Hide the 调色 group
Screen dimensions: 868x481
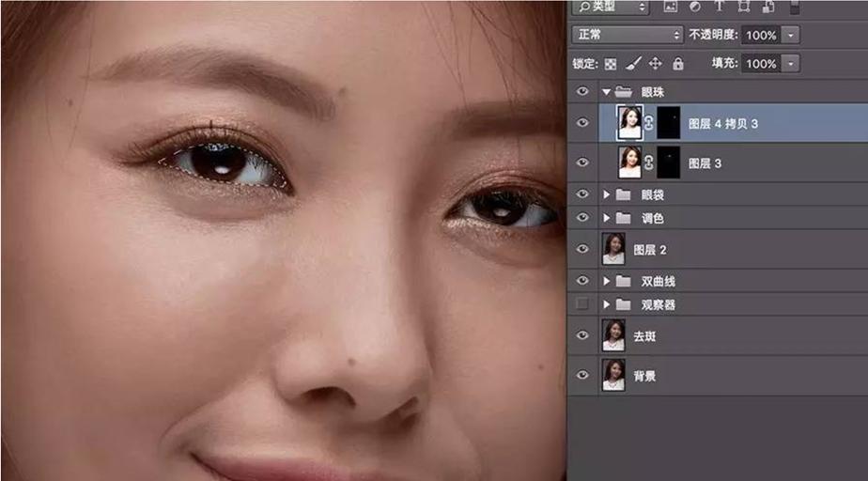(582, 218)
